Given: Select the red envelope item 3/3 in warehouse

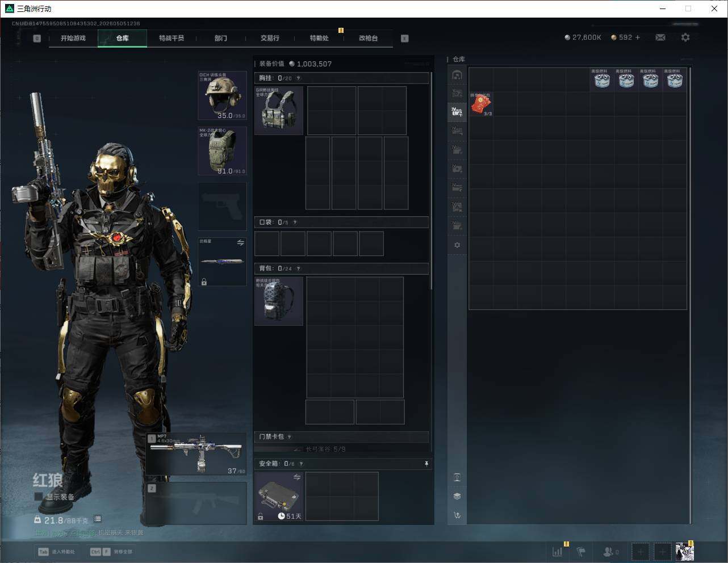Looking at the screenshot, I should (x=480, y=104).
